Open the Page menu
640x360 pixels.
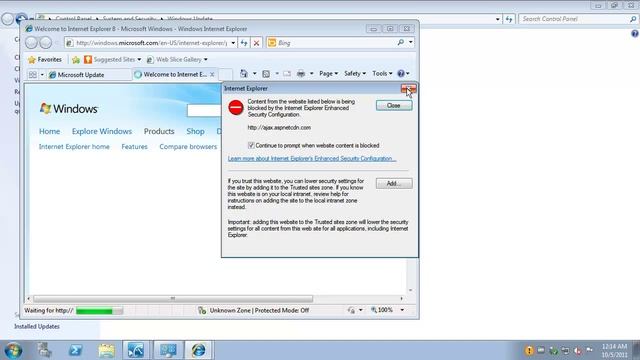(x=329, y=73)
